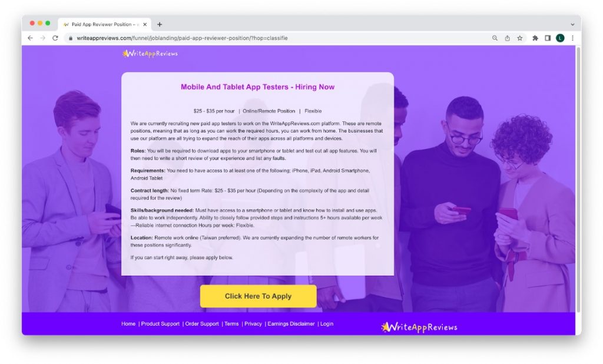Reload the page with the refresh icon
This screenshot has width=603, height=364.
55,38
